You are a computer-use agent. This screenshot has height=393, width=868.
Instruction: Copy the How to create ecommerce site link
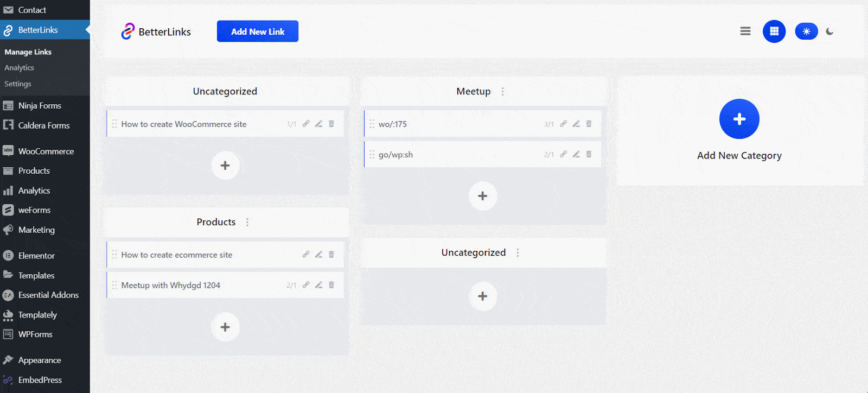306,255
